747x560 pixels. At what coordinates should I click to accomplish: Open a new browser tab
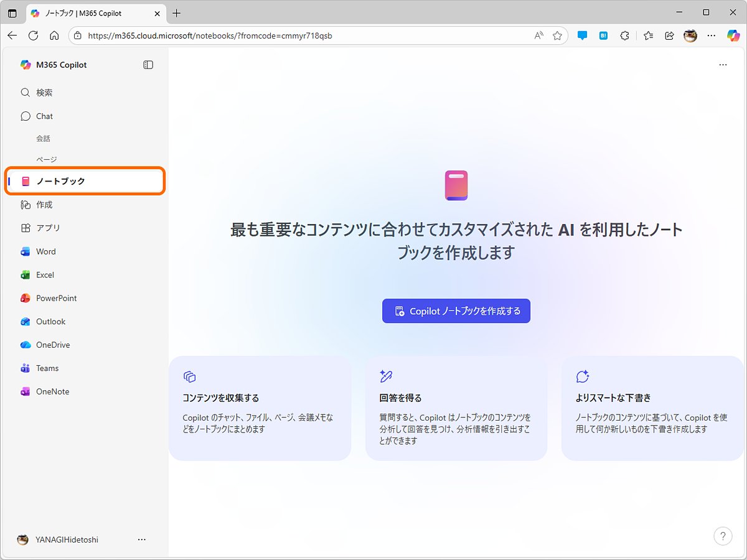(177, 13)
